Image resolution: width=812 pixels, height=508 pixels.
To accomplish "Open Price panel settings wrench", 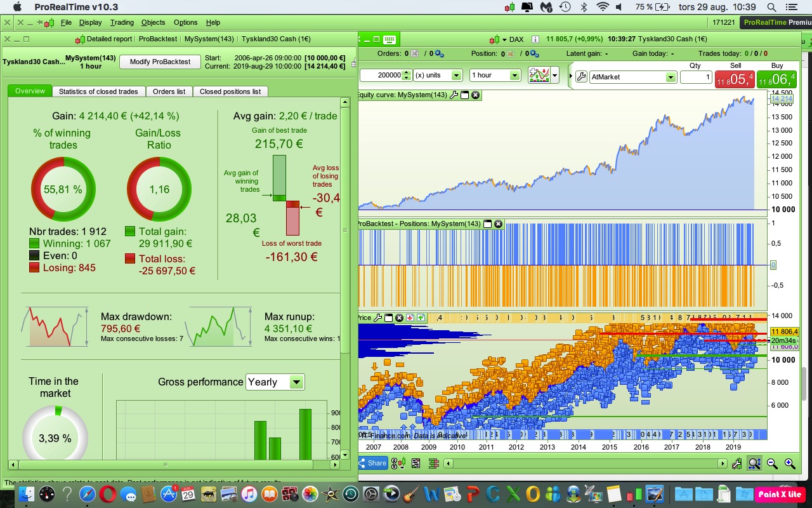I will (378, 318).
